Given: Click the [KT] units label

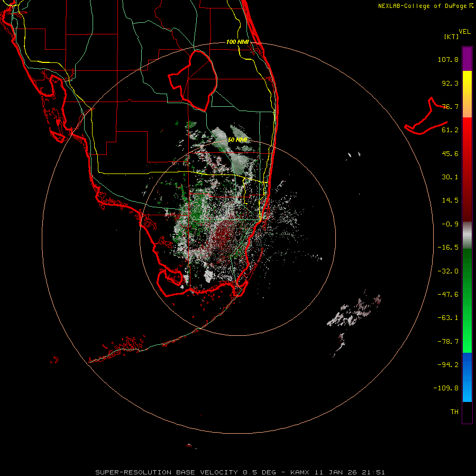Looking at the screenshot, I should [x=452, y=36].
